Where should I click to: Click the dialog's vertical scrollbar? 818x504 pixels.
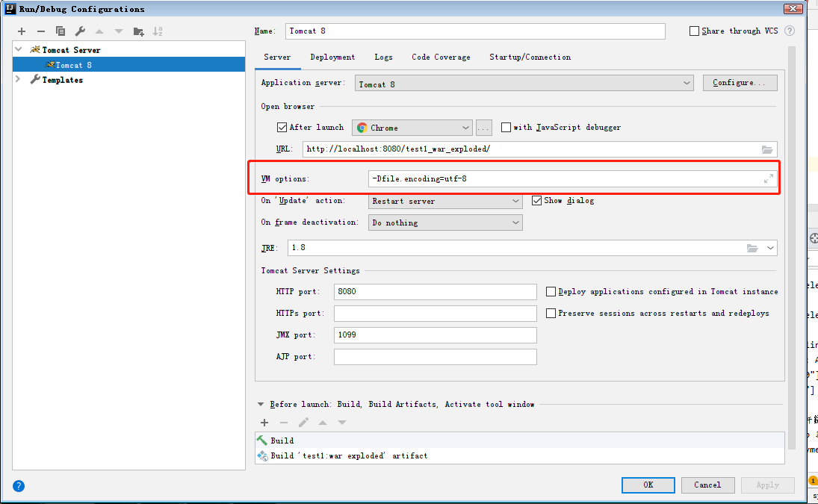tap(791, 248)
